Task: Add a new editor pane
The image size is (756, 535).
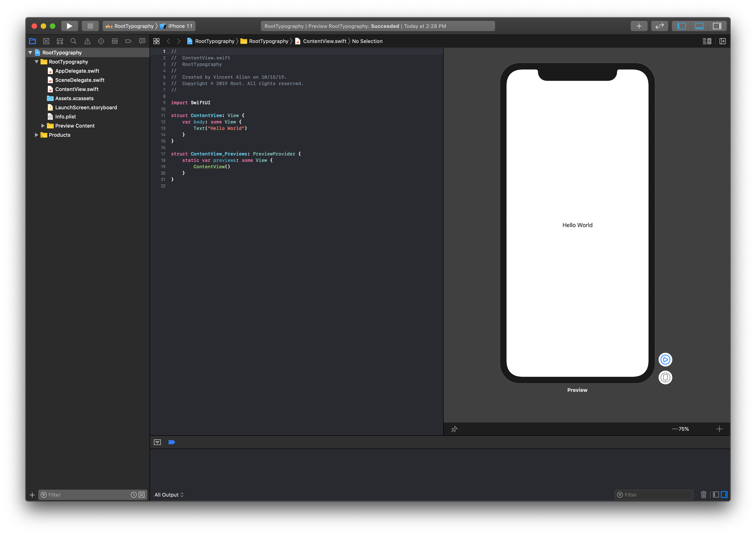Action: (722, 41)
